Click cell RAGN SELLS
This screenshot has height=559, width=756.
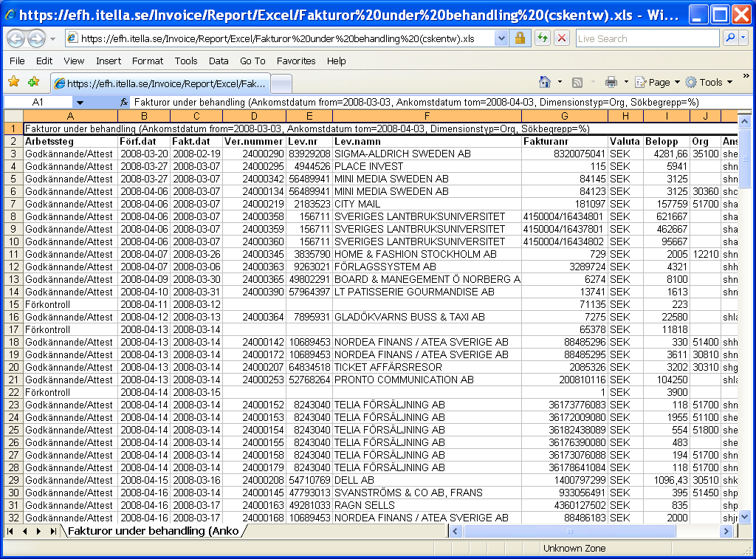pyautogui.click(x=427, y=505)
